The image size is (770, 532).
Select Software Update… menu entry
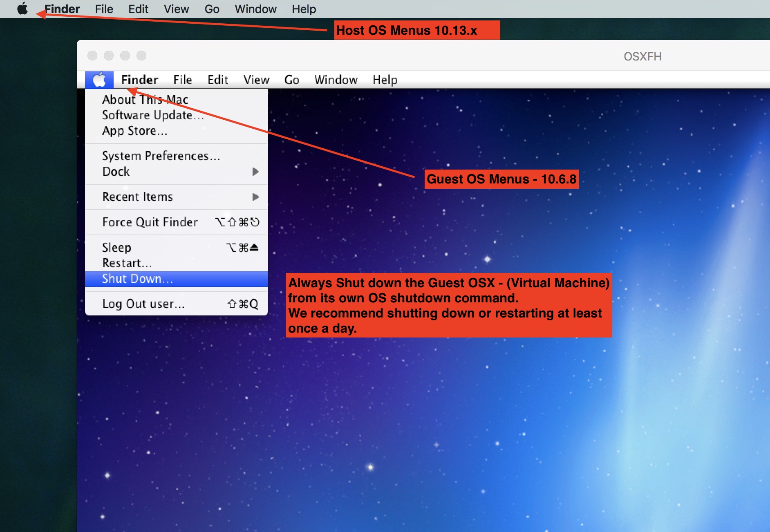coord(176,115)
